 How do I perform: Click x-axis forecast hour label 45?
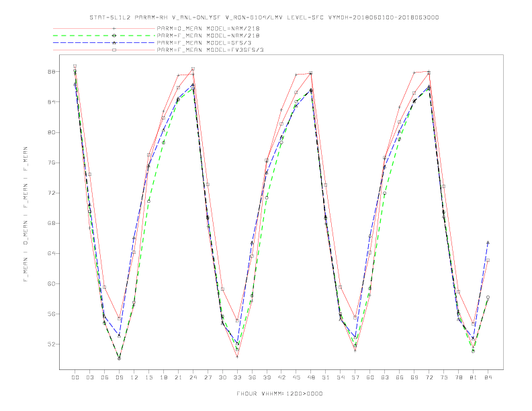296,377
